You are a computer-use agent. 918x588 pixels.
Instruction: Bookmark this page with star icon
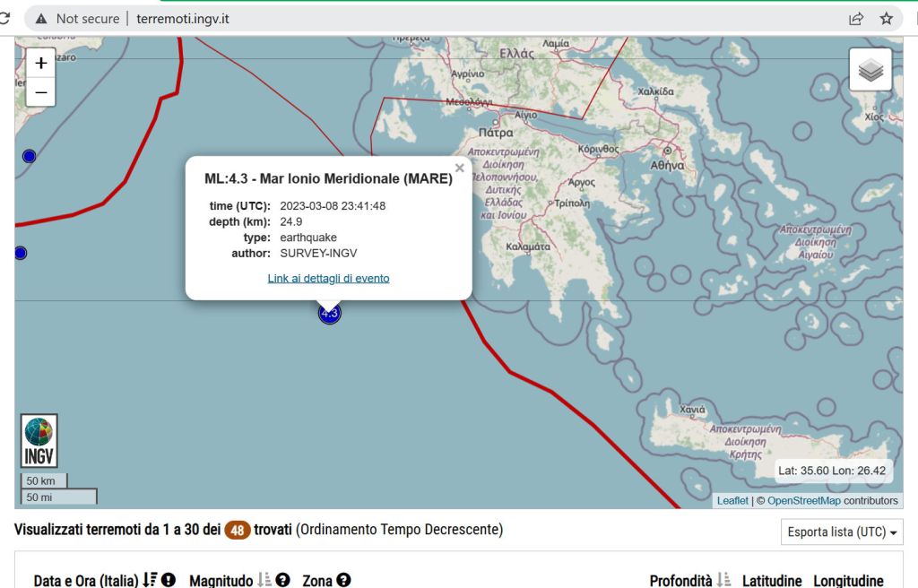point(886,18)
